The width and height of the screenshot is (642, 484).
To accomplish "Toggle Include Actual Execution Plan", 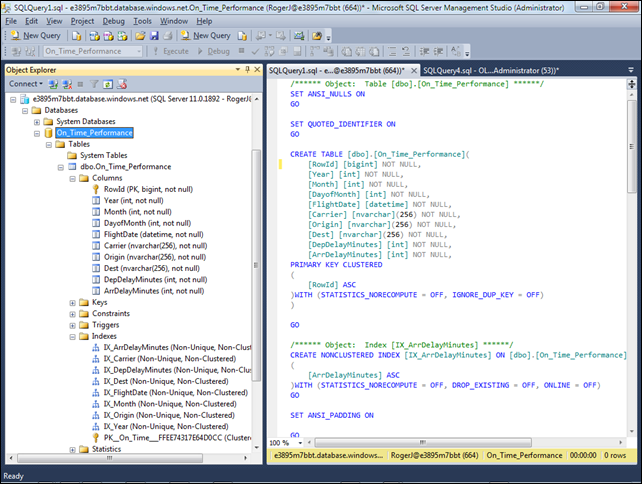I will click(315, 51).
